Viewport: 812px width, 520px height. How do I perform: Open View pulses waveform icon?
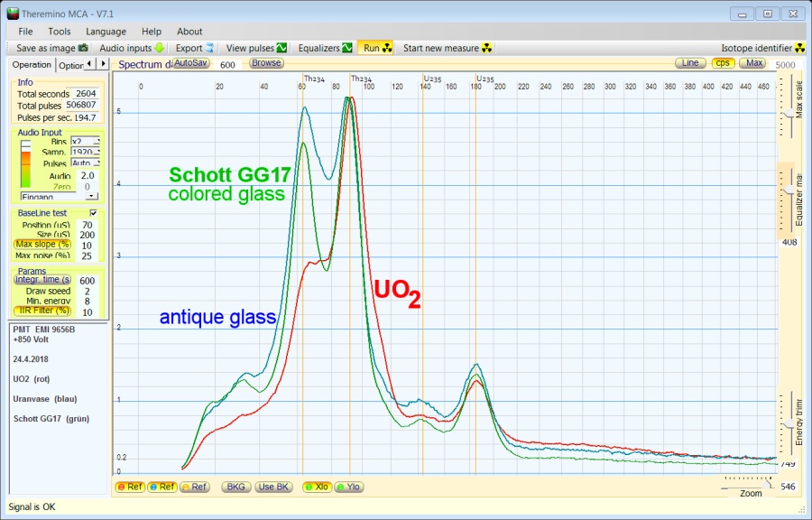tap(281, 48)
